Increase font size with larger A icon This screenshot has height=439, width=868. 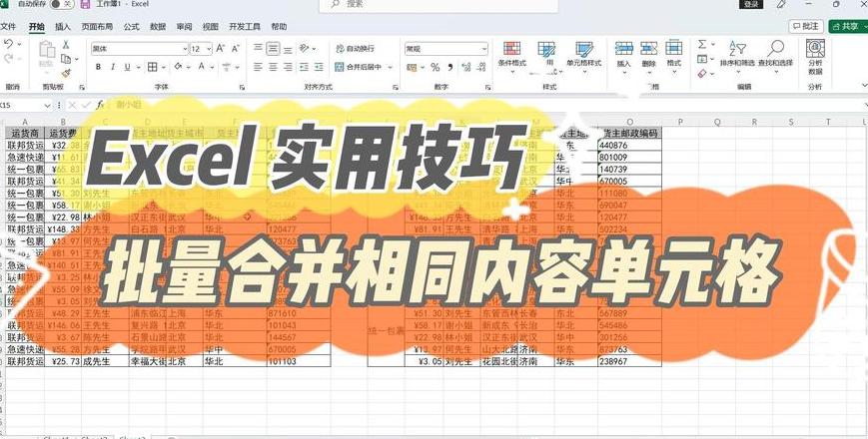click(x=221, y=49)
